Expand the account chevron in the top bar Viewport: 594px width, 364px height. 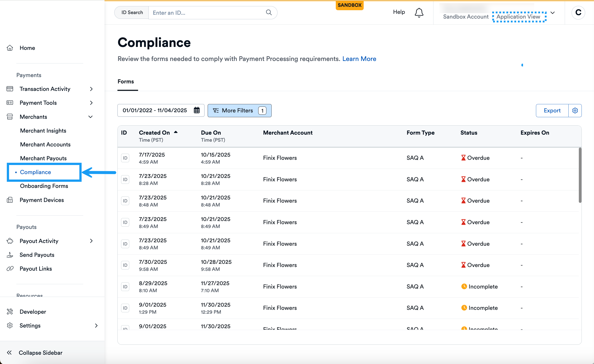pos(553,13)
